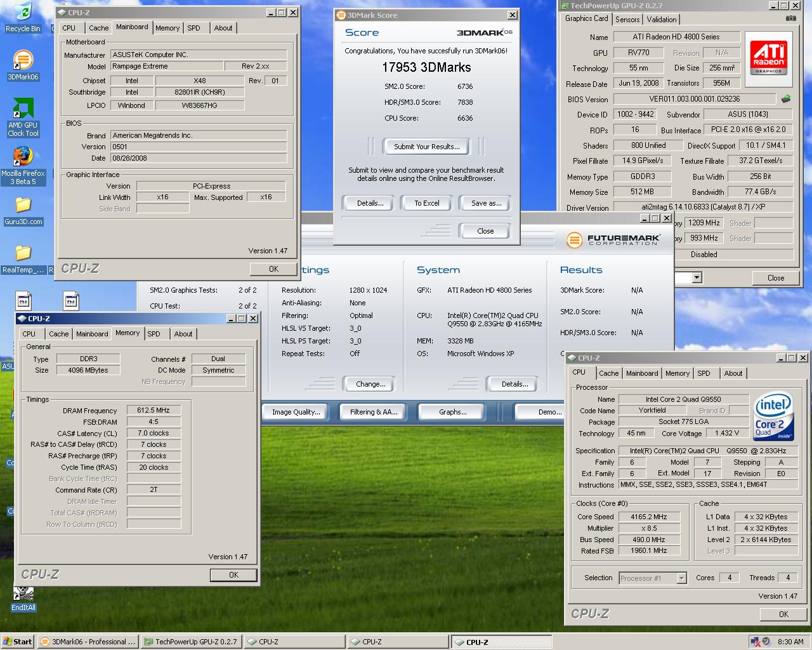Click the GPU name field RV770
812x650 pixels.
point(638,53)
